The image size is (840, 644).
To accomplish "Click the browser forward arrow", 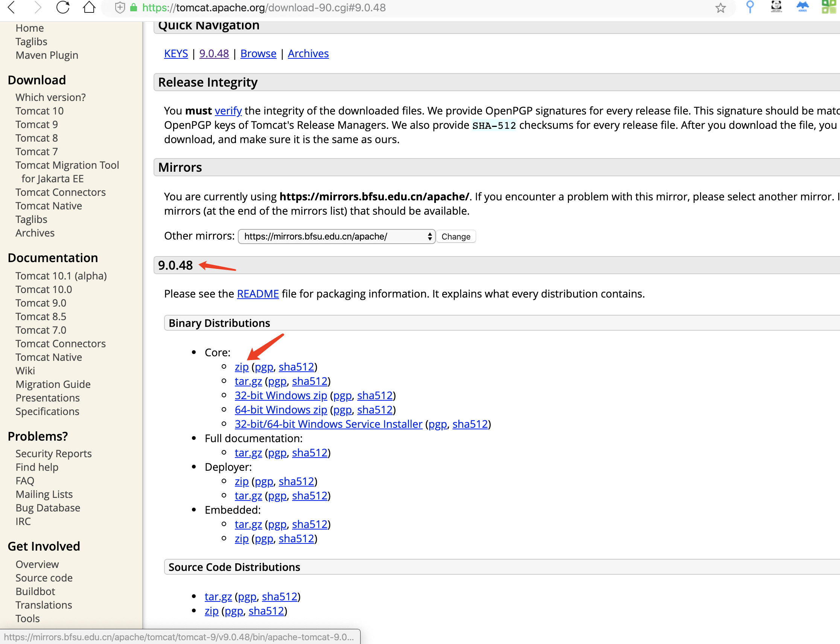I will [x=37, y=7].
